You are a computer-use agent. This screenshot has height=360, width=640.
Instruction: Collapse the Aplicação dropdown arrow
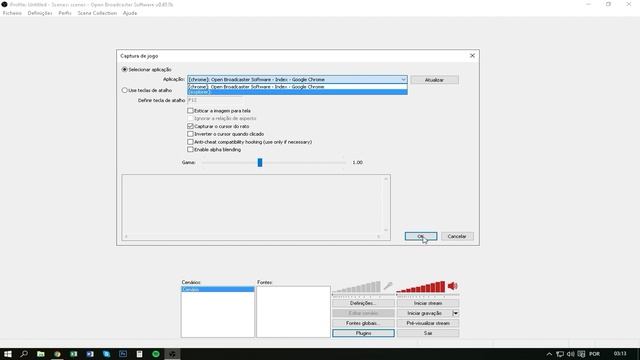pos(403,80)
